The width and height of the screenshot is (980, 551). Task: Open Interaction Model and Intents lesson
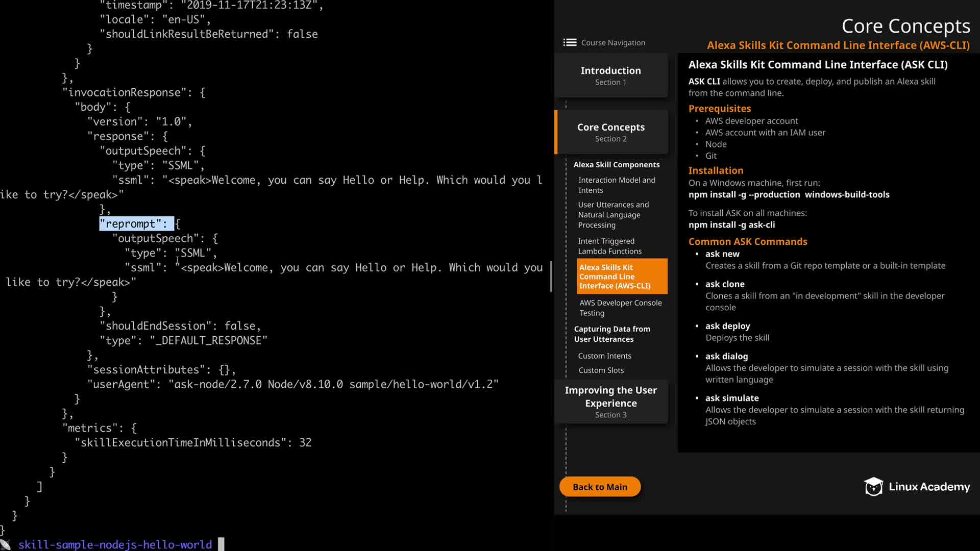[x=616, y=185]
